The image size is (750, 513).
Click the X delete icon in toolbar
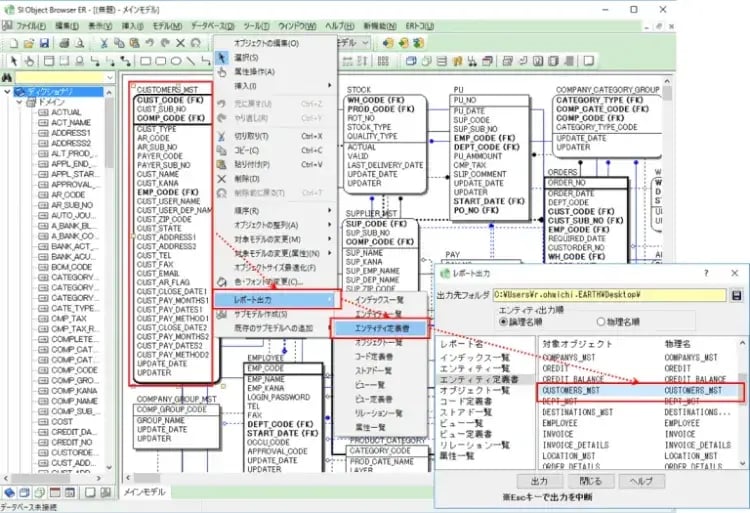pyautogui.click(x=180, y=43)
